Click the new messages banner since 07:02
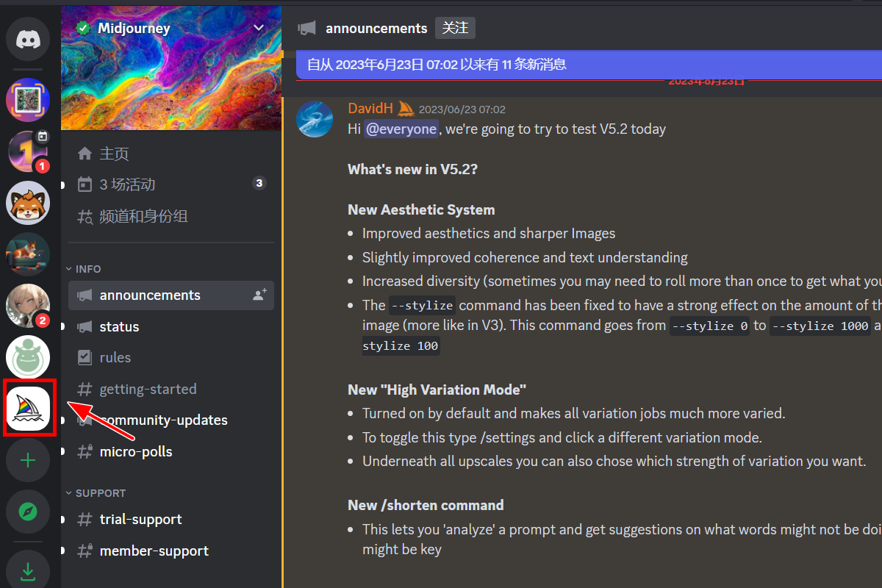This screenshot has width=882, height=588. point(589,65)
